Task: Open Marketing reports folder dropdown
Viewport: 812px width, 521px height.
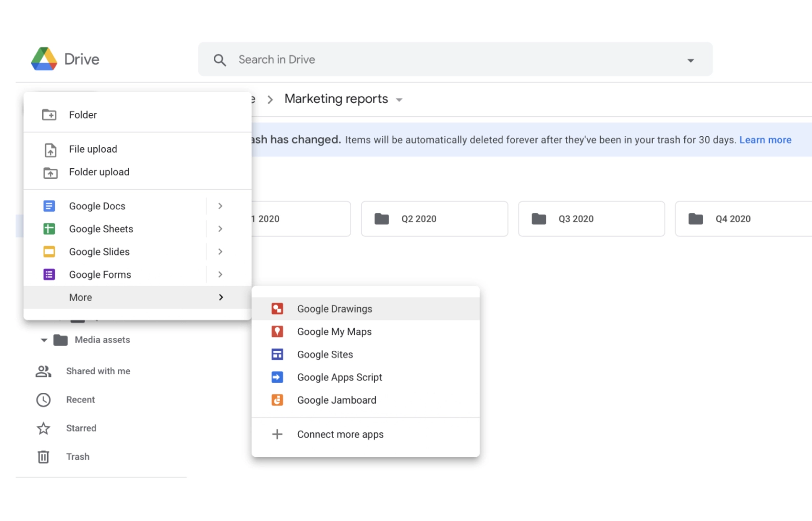Action: coord(399,100)
